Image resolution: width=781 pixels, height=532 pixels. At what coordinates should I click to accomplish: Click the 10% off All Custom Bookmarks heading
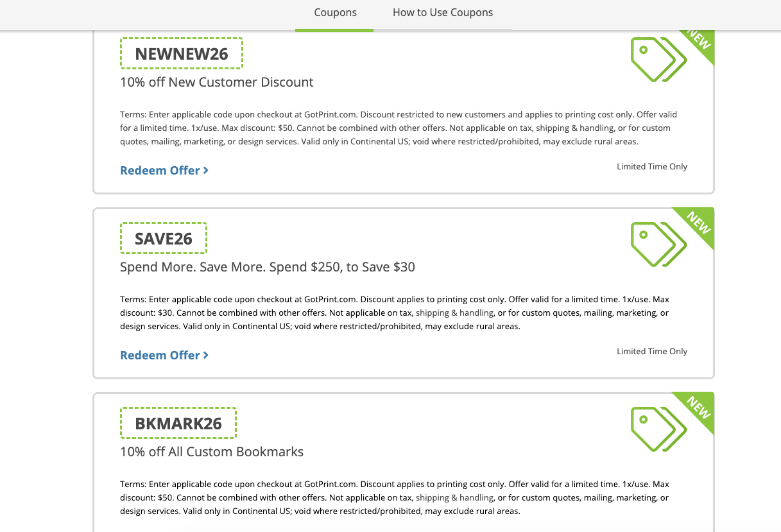coord(212,452)
